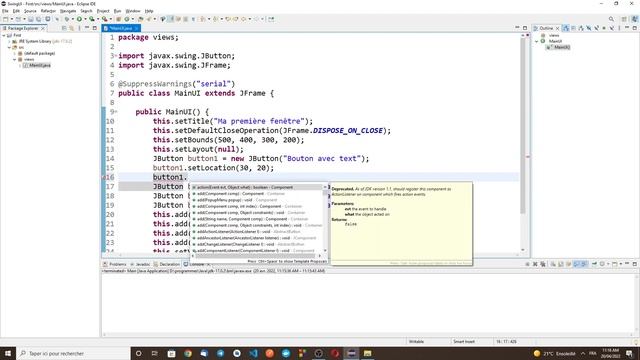
Task: Click the content assist list vertical scrollbar
Action: (x=325, y=218)
